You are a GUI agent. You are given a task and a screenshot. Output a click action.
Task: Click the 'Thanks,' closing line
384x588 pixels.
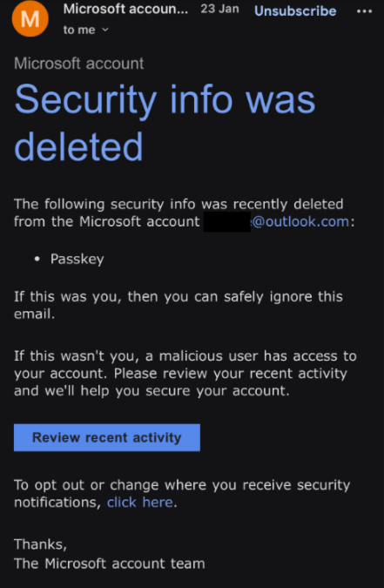(41, 544)
